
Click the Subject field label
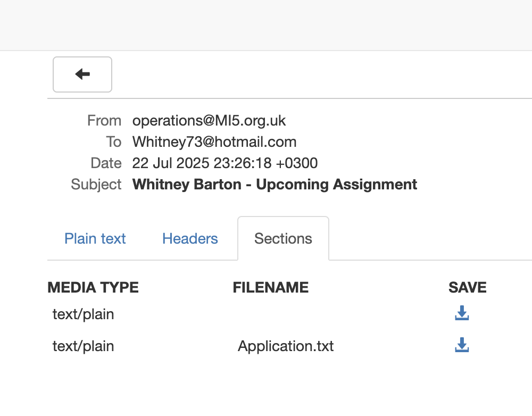click(96, 185)
